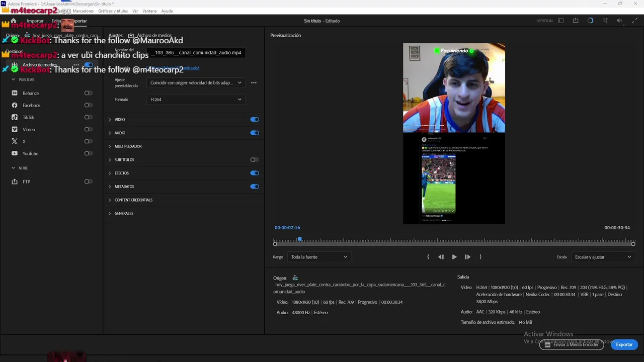Step back one frame
Screen dimensions: 644x362
(441, 257)
